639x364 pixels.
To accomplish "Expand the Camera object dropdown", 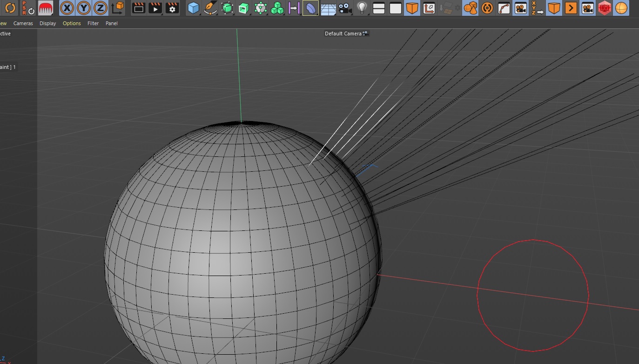I will [x=345, y=8].
